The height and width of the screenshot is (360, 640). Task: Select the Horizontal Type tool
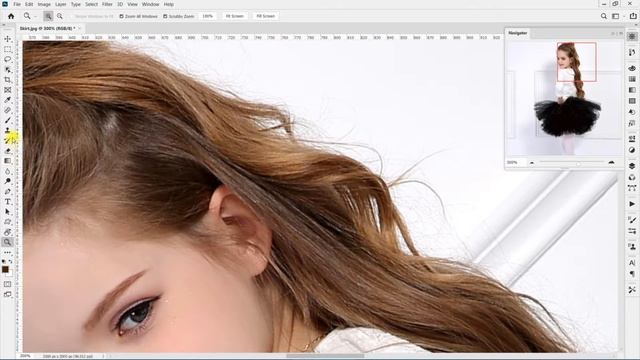click(7, 202)
